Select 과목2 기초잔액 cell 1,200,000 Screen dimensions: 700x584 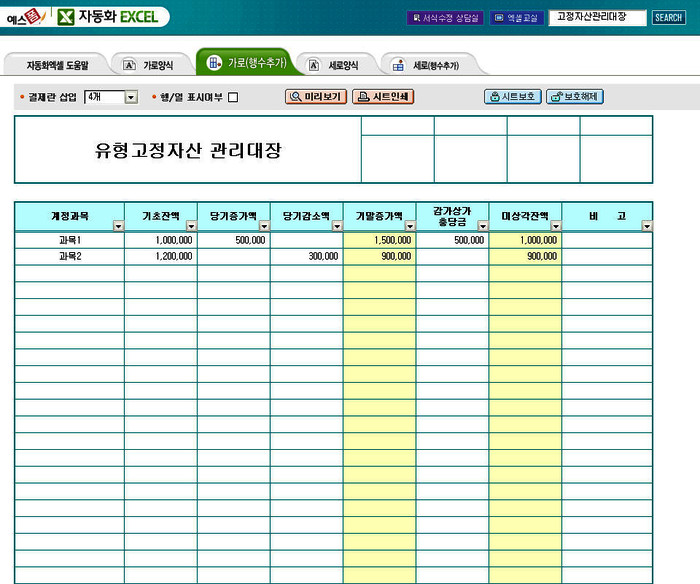click(x=161, y=256)
